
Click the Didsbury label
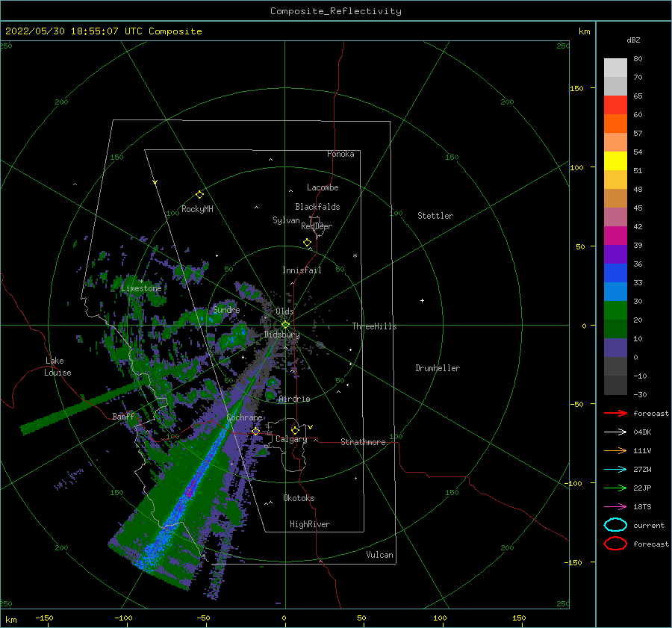coord(281,335)
